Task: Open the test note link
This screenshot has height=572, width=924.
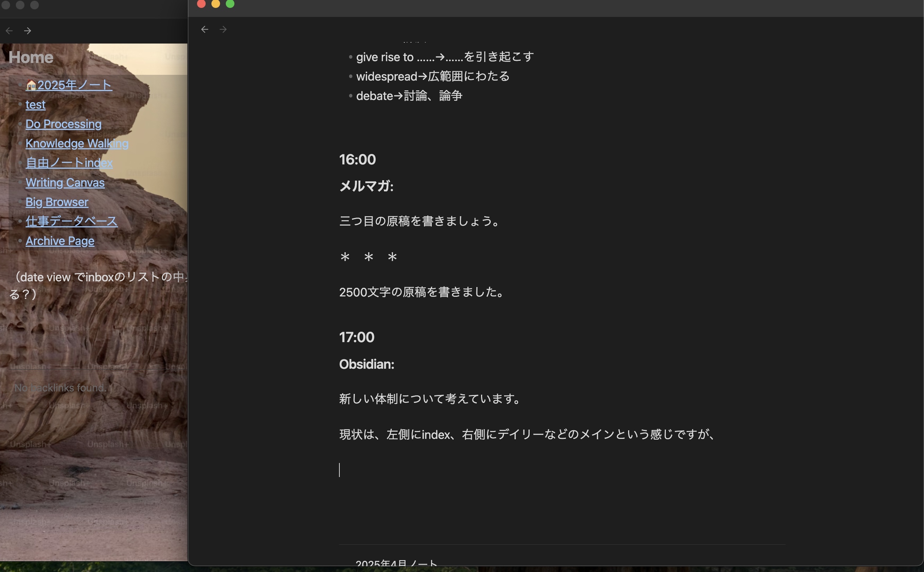Action: [x=35, y=104]
